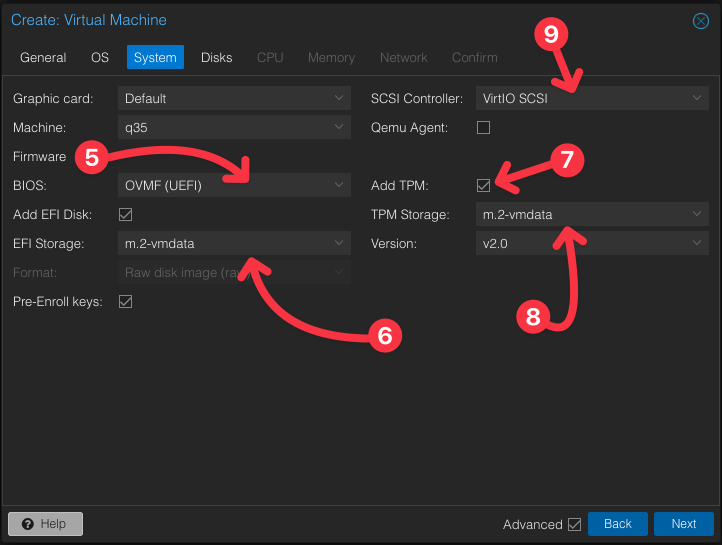This screenshot has width=722, height=545.
Task: Uncheck the Pre-Enroll keys checkbox
Action: [x=126, y=301]
